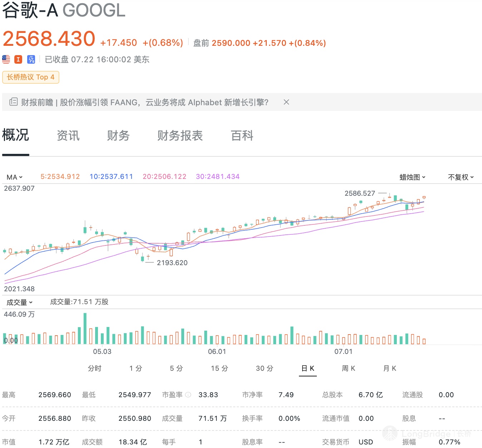Screen dimensions: 482x448
Task: Click the orange 'I' badge icon
Action: 18,59
